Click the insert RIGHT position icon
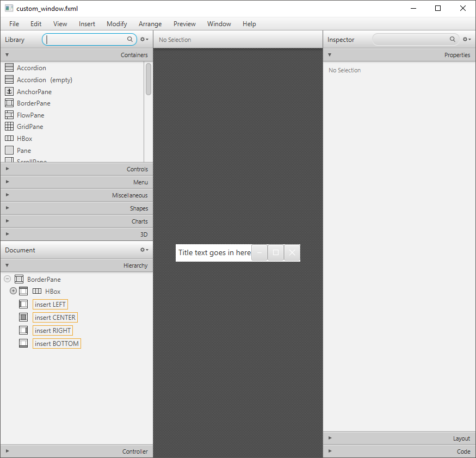This screenshot has height=458, width=476. (x=23, y=330)
